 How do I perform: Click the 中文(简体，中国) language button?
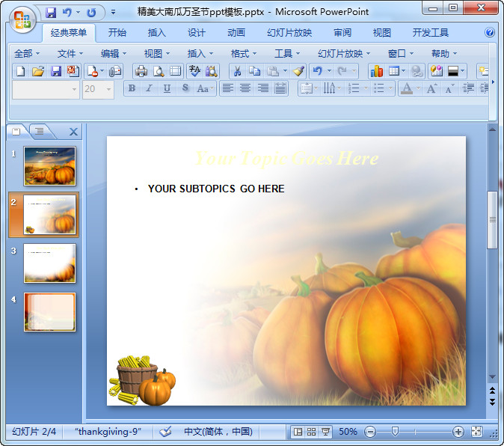pos(218,432)
